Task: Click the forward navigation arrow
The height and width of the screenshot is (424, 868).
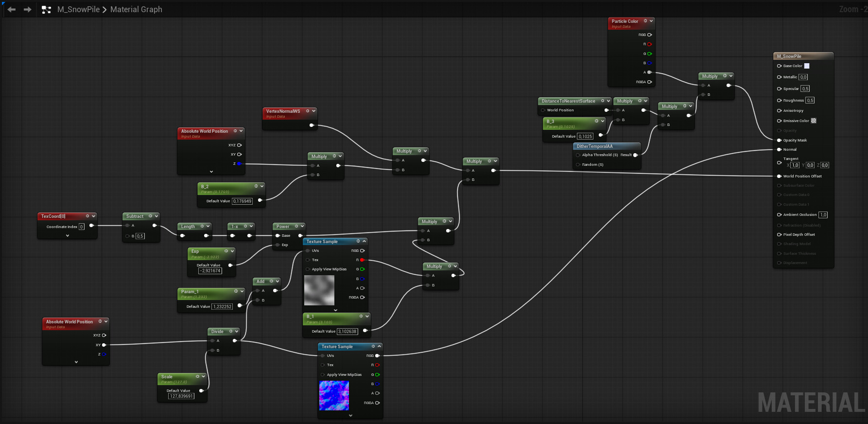Action: (28, 9)
